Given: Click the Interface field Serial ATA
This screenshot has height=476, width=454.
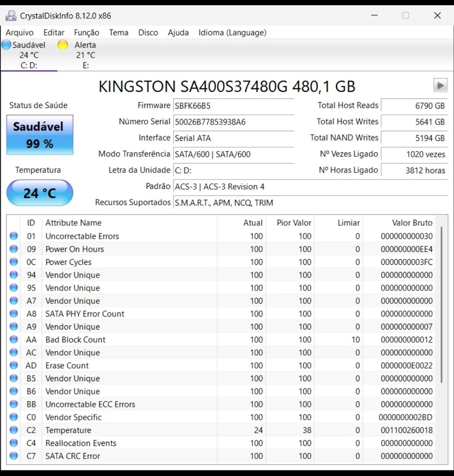Looking at the screenshot, I should pyautogui.click(x=234, y=138).
